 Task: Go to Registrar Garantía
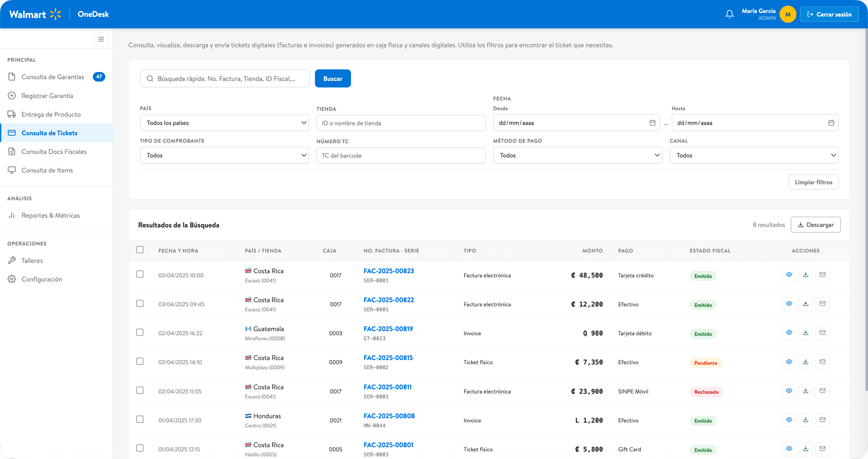[57, 96]
